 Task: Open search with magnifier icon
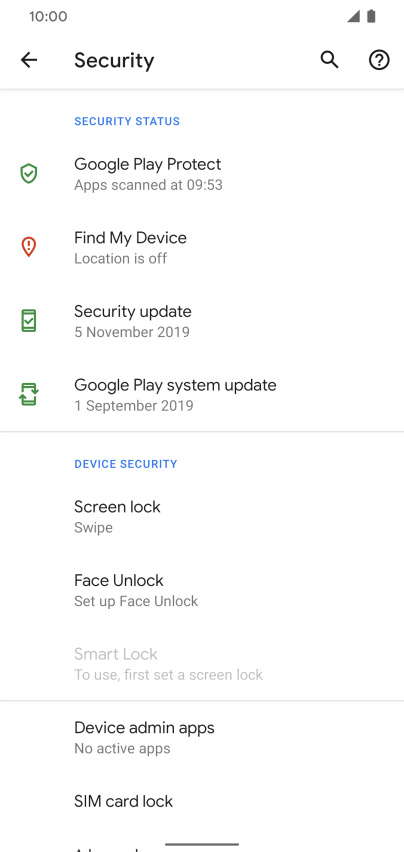pos(329,60)
